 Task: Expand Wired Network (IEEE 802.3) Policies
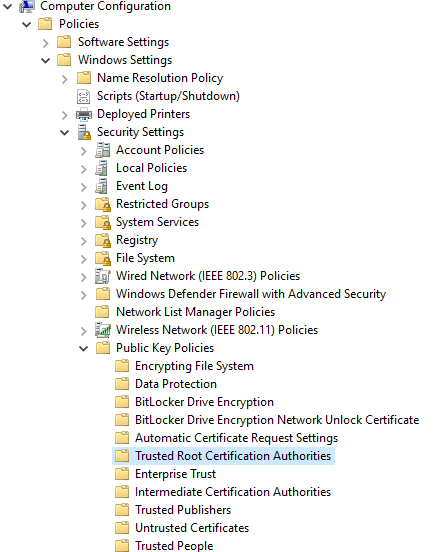(83, 277)
